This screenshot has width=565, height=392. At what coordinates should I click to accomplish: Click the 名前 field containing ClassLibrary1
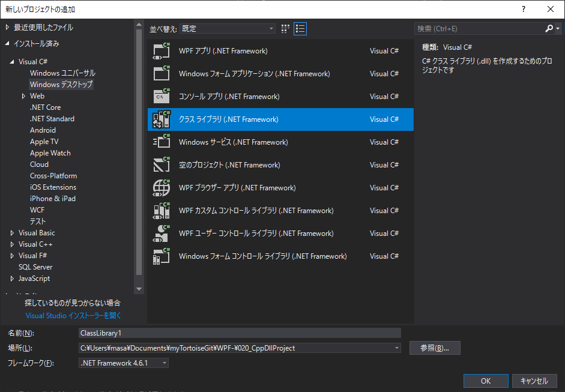tap(240, 333)
